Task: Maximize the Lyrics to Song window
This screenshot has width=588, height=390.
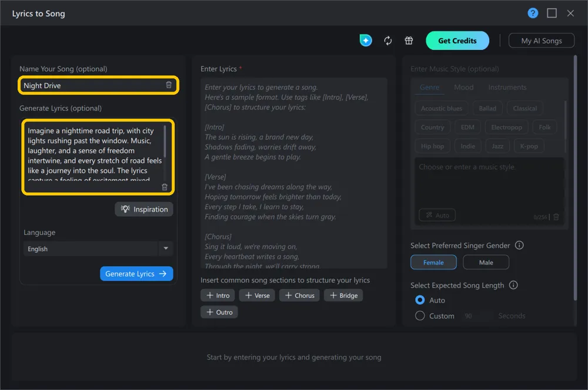Action: pos(552,13)
